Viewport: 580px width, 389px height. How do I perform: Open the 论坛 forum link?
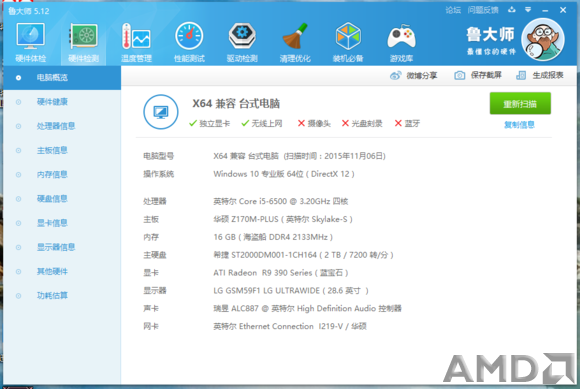click(x=453, y=10)
